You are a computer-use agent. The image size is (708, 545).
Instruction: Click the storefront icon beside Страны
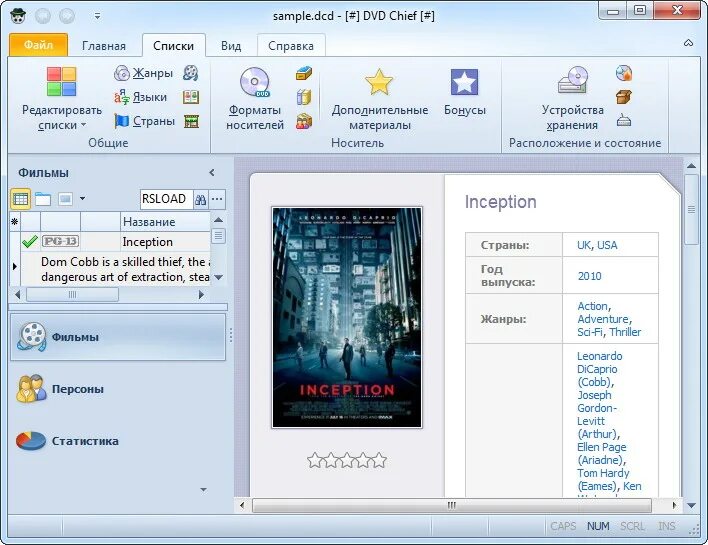pos(191,121)
